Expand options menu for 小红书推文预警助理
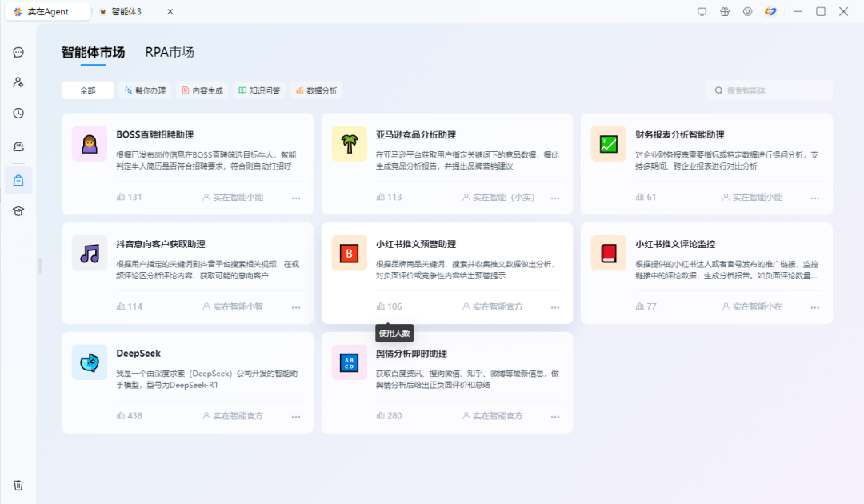This screenshot has width=864, height=504. [x=555, y=306]
